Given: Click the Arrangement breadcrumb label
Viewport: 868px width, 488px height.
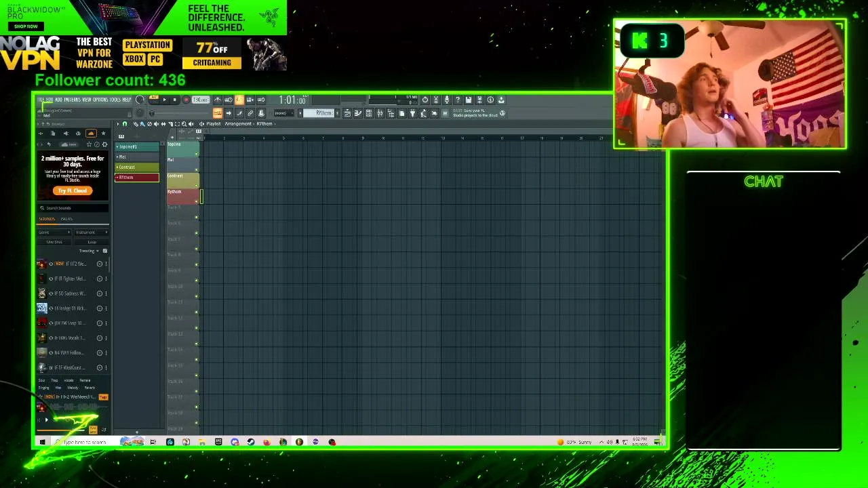Looking at the screenshot, I should [x=238, y=124].
